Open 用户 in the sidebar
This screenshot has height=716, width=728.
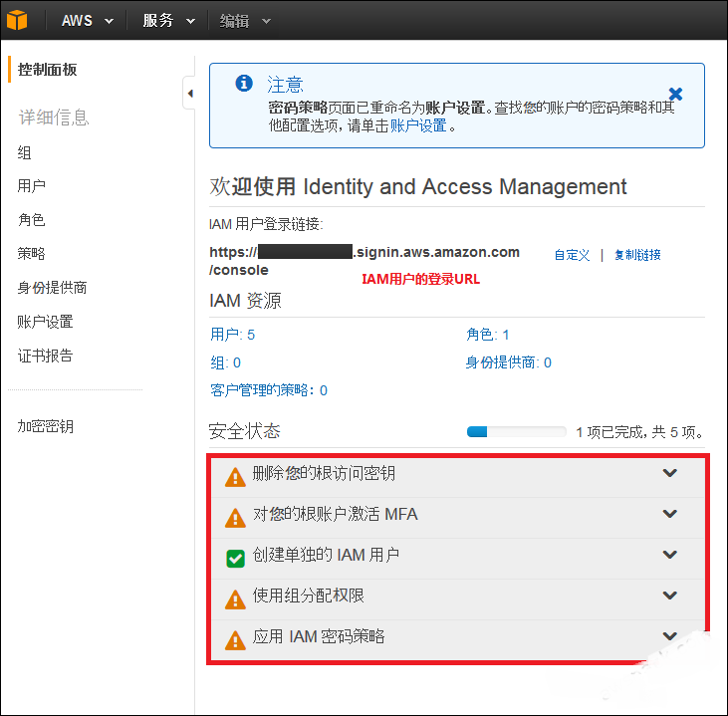(x=31, y=186)
